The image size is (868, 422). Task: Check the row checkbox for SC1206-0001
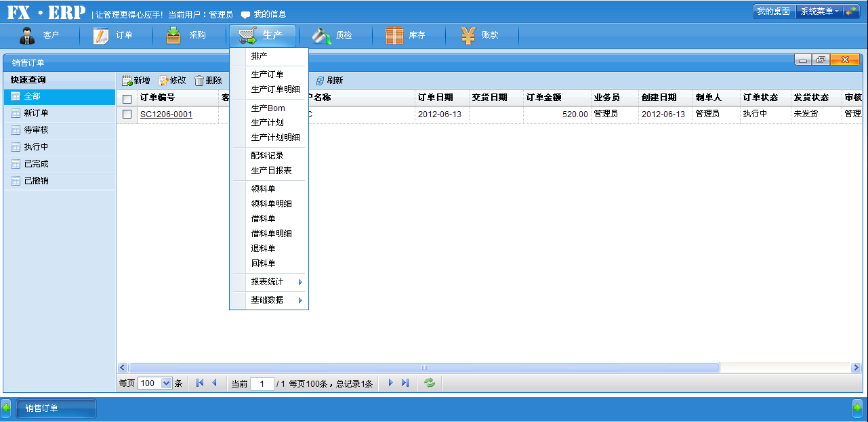(x=127, y=114)
